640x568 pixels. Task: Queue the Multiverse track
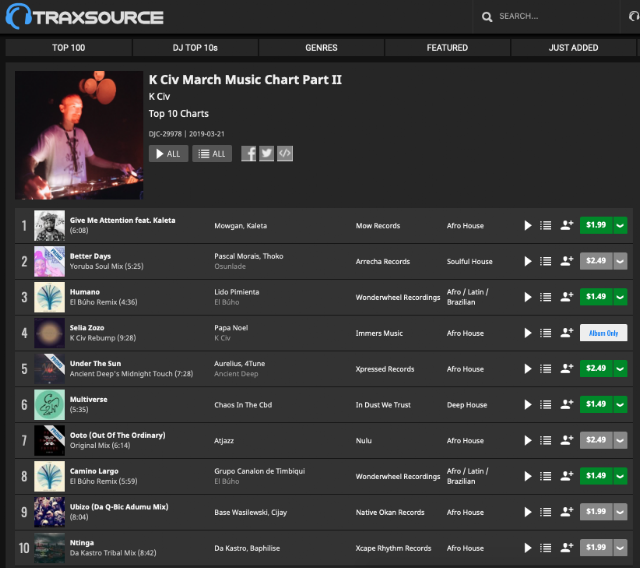(x=546, y=405)
